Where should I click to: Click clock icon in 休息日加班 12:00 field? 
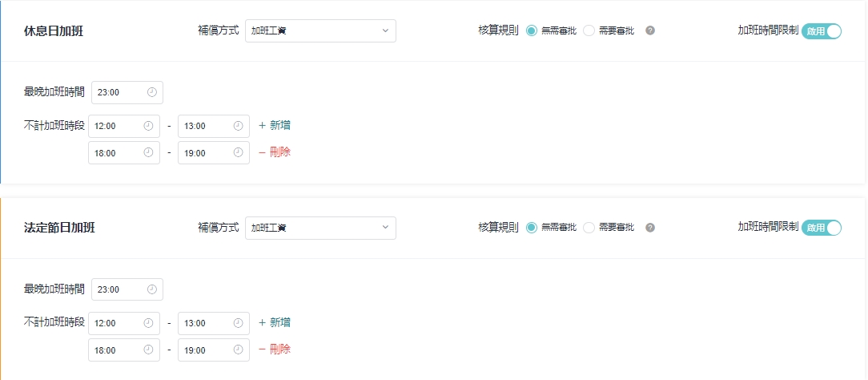(148, 126)
